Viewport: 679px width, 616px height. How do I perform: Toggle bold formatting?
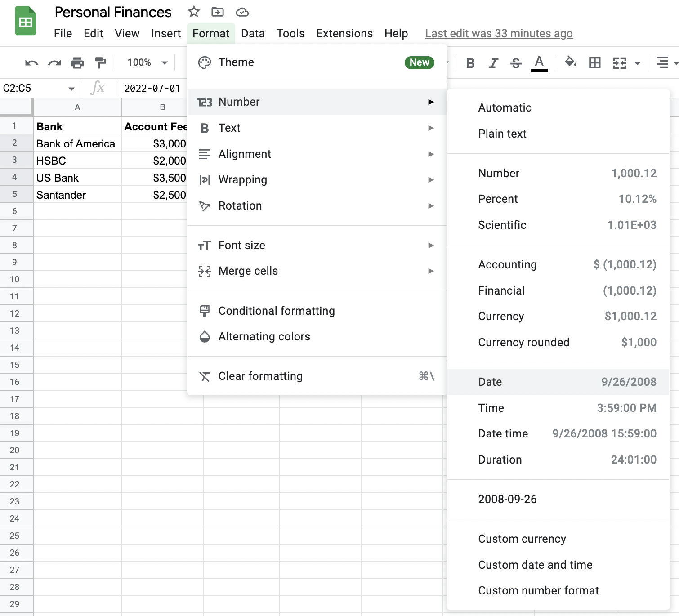pyautogui.click(x=470, y=63)
